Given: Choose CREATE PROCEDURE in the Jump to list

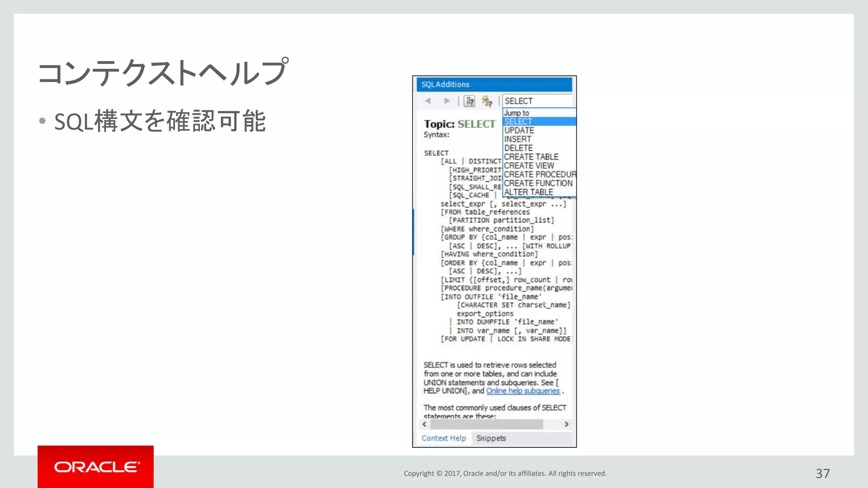Looking at the screenshot, I should tap(540, 175).
